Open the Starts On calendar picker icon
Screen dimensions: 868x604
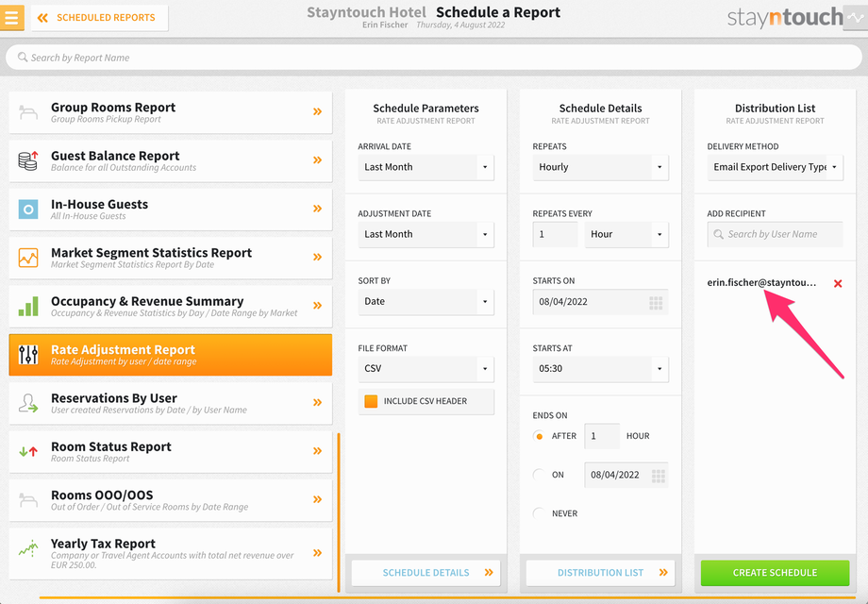pyautogui.click(x=656, y=302)
